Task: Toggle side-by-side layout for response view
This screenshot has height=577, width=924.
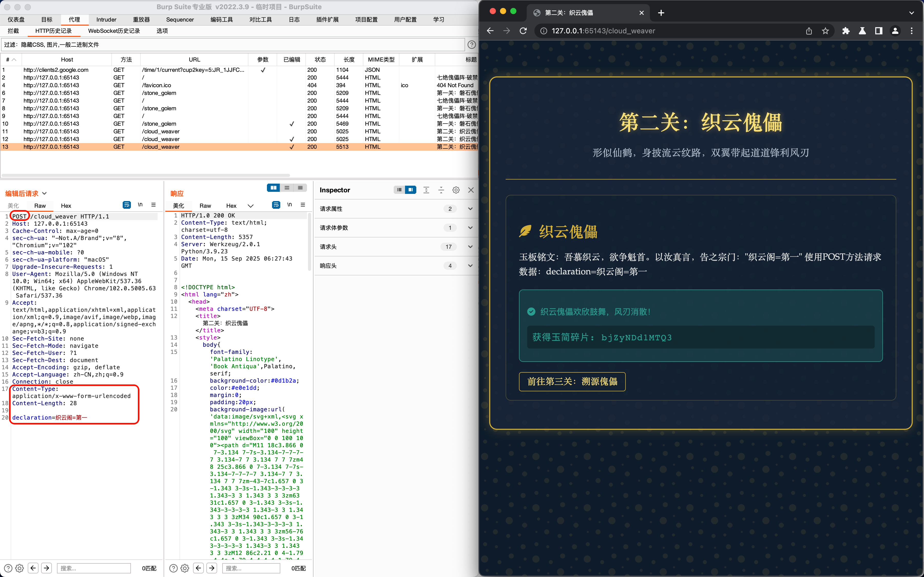Action: click(x=273, y=188)
